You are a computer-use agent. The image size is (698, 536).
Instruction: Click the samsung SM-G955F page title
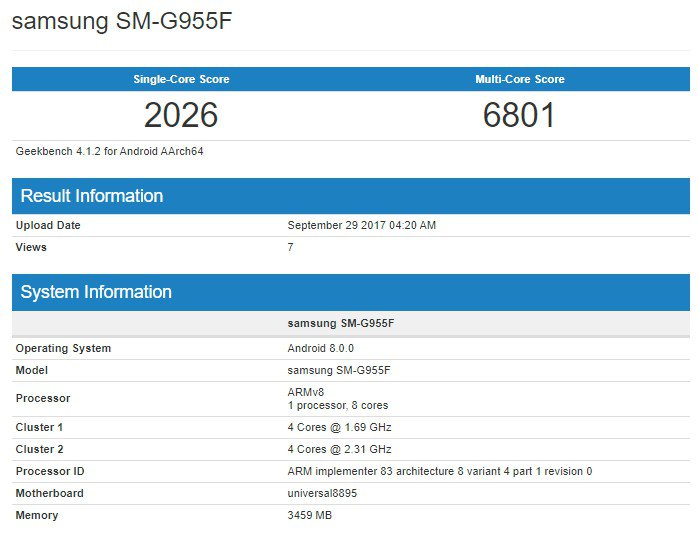click(x=125, y=21)
